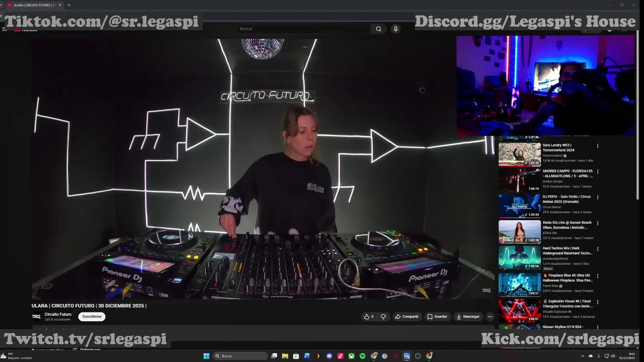Open the Sara Landry WE2 Tomorrowland thumbnail
This screenshot has width=644, height=362.
[520, 154]
